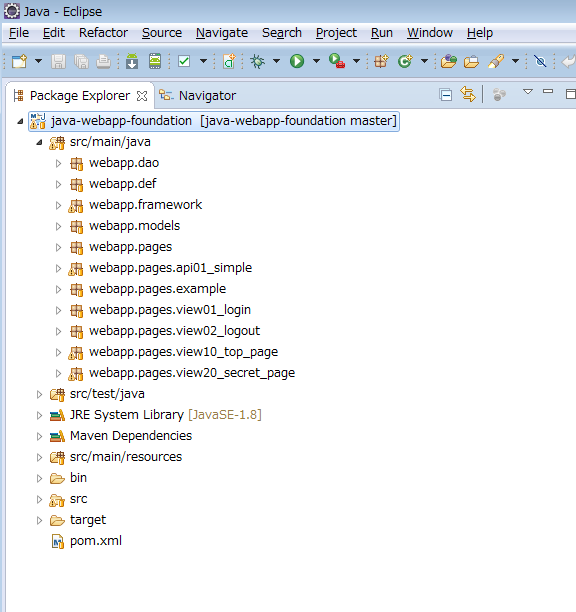Collapse the src/main/java source folder
The width and height of the screenshot is (576, 612).
(x=39, y=142)
